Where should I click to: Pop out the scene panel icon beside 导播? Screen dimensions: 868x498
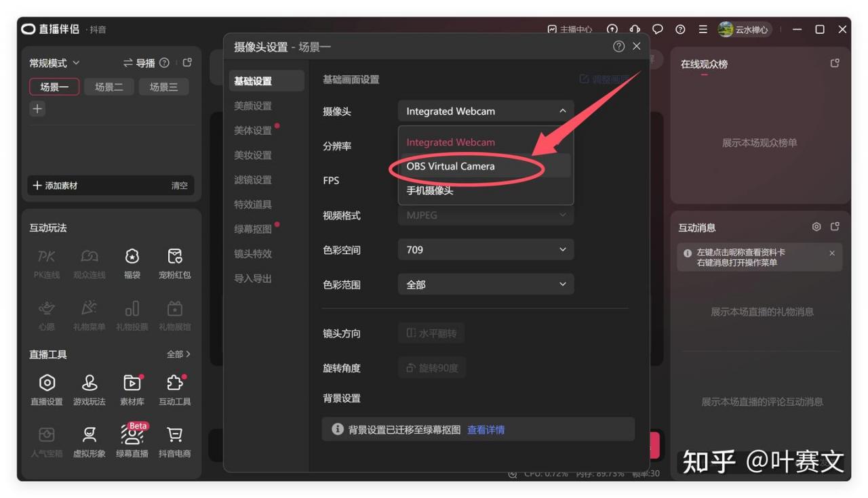187,62
